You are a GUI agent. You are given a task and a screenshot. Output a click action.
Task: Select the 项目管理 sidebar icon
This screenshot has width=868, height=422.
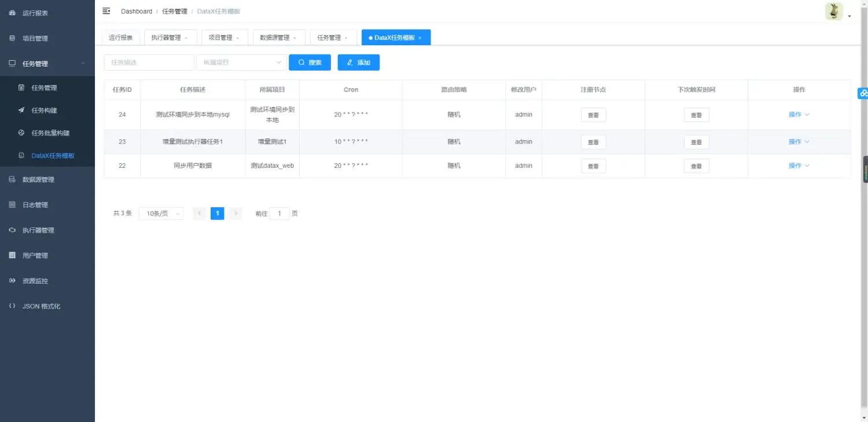13,38
